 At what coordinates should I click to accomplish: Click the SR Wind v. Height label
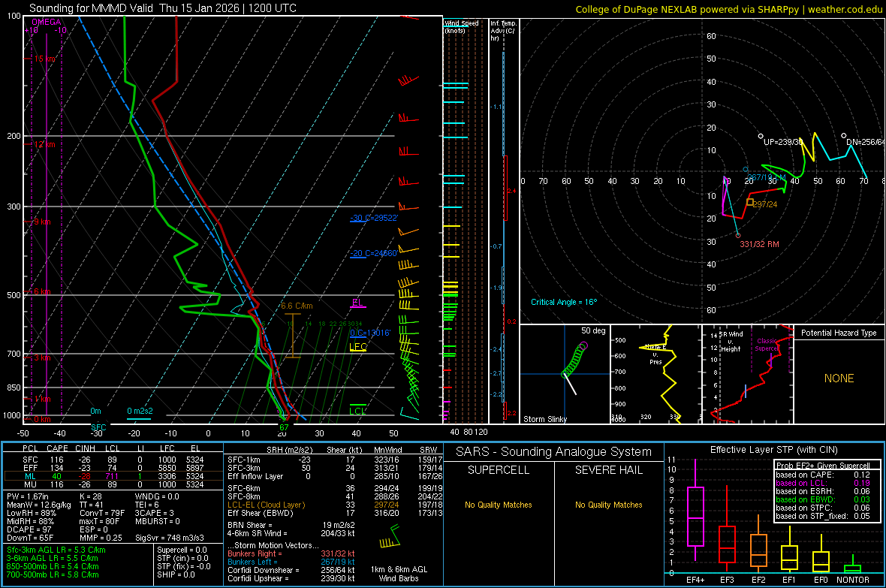(731, 342)
